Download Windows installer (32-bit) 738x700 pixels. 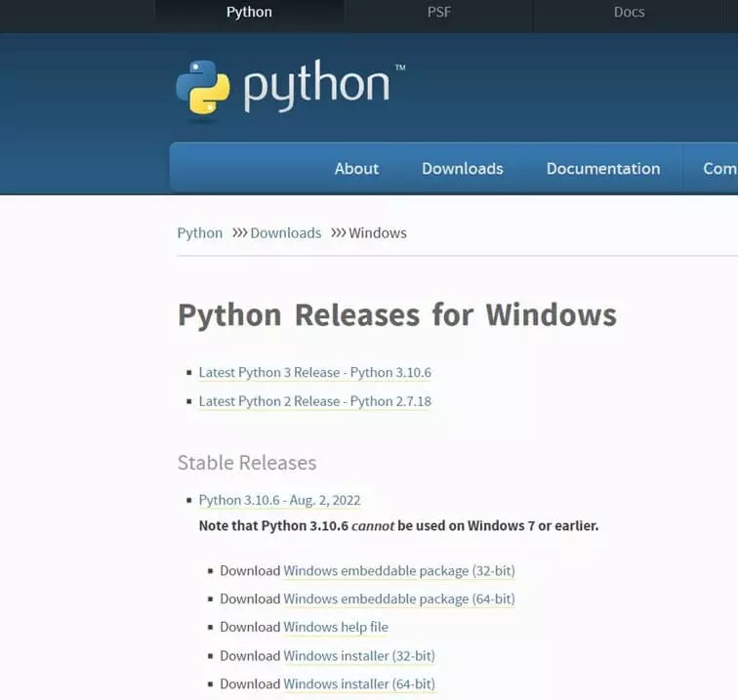tap(359, 656)
